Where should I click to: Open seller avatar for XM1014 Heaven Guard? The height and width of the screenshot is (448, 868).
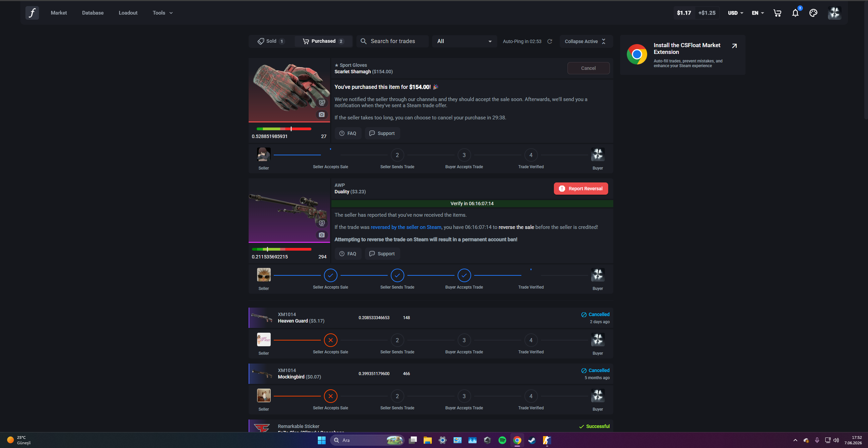[x=264, y=339]
